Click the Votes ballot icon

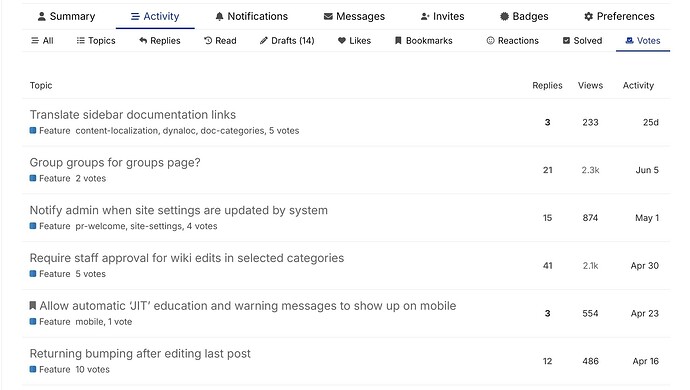(x=630, y=40)
